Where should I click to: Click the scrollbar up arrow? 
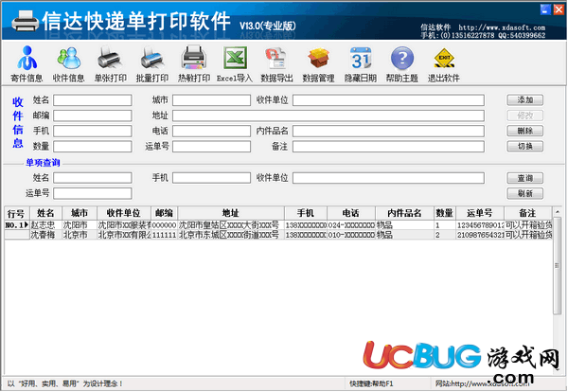pyautogui.click(x=558, y=212)
